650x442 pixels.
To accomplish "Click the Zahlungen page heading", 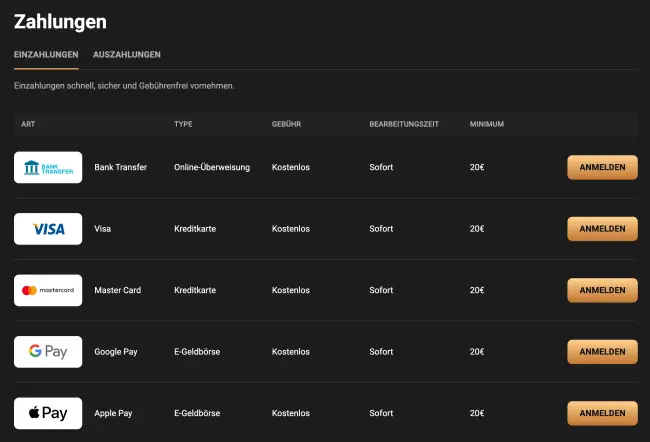I will pos(60,21).
